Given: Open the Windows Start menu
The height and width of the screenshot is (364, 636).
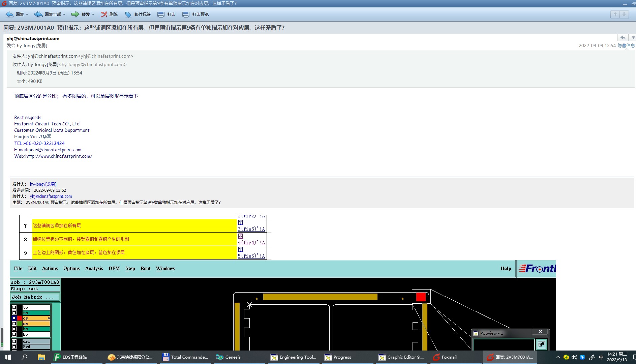Looking at the screenshot, I should coord(8,357).
